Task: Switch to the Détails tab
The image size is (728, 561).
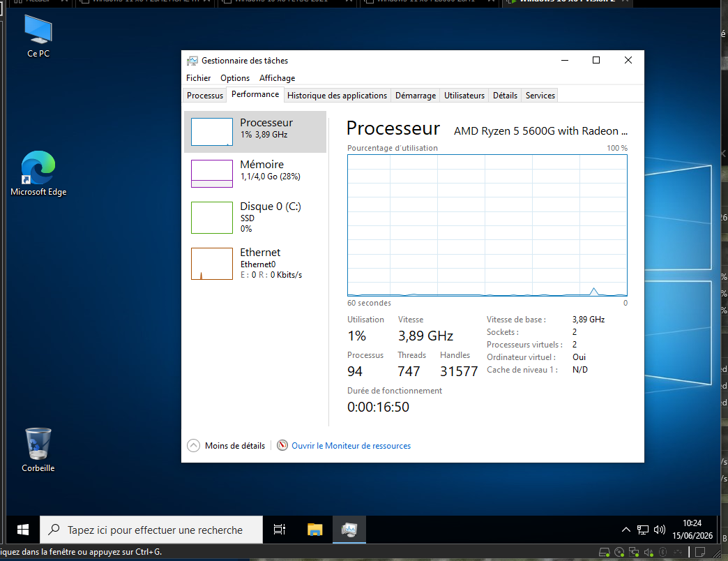Action: point(505,95)
